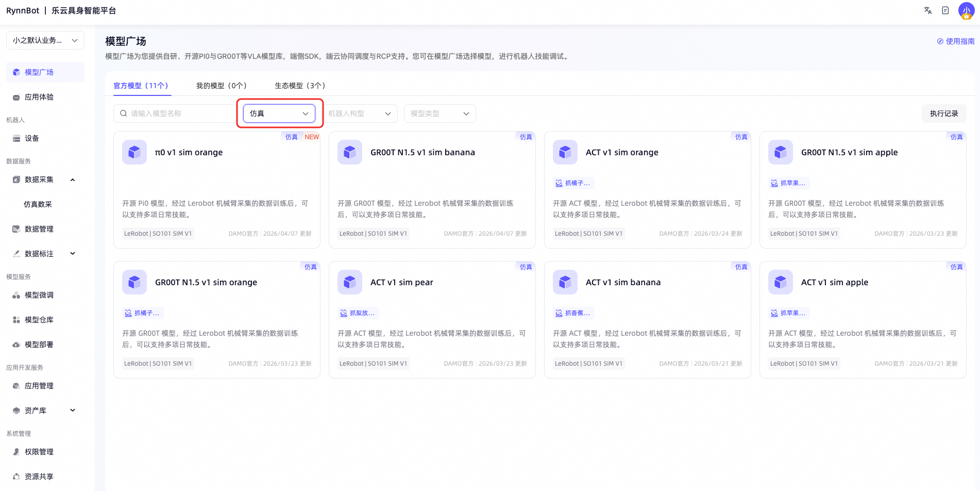This screenshot has height=491, width=980.
Task: Click the 应用体验 sidebar icon
Action: pos(16,97)
